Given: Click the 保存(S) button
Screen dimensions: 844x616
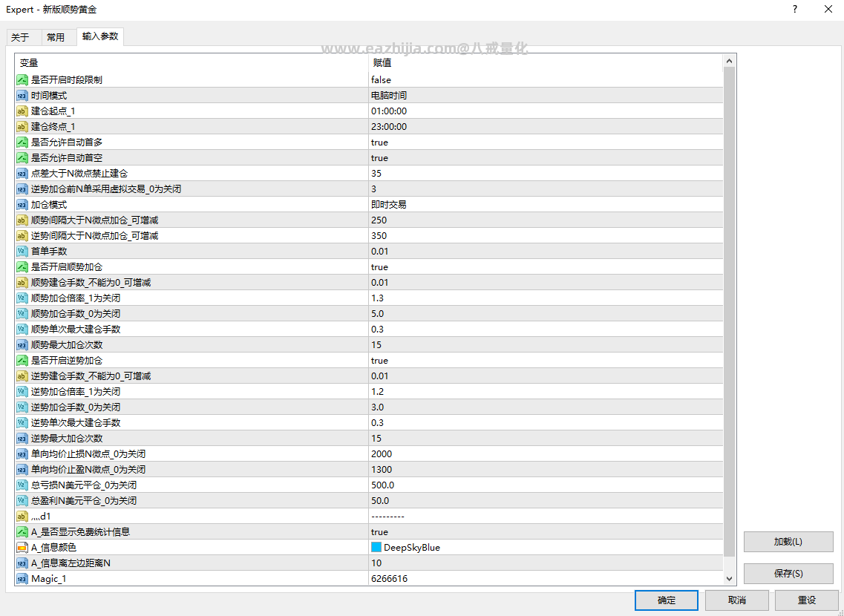Looking at the screenshot, I should [x=788, y=574].
